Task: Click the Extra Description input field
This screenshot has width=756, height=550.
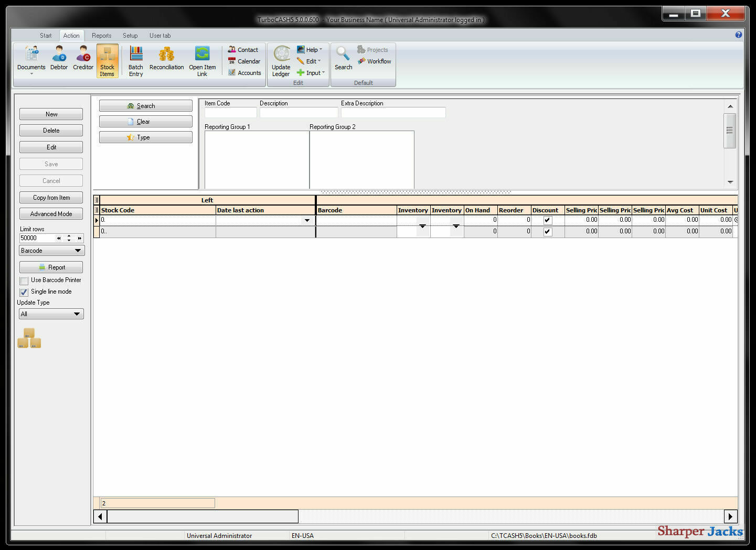Action: click(393, 112)
